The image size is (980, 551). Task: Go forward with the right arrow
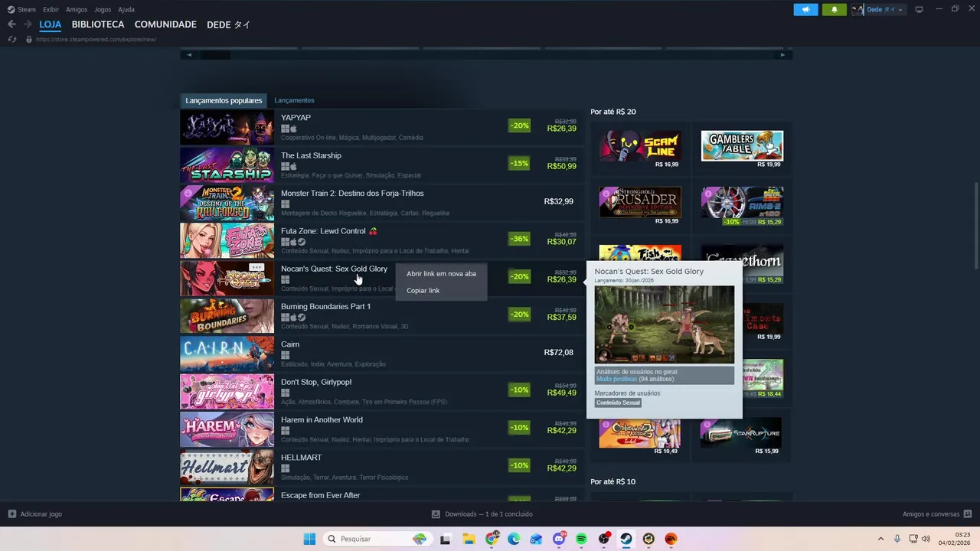pyautogui.click(x=28, y=24)
